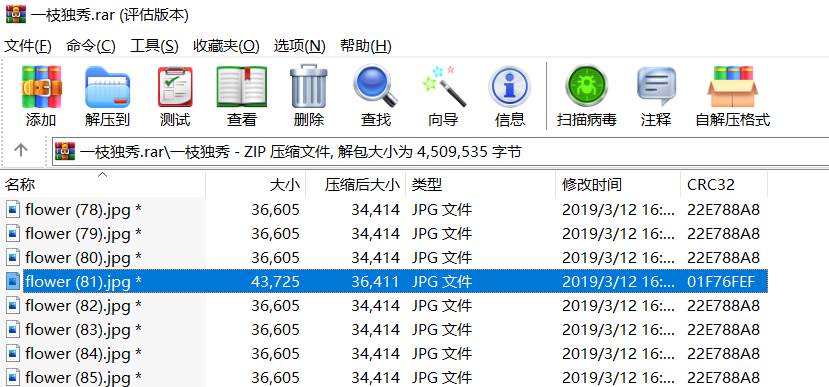Select file name flower (80).jpg
Screen dimensions: 829x387
coord(83,257)
